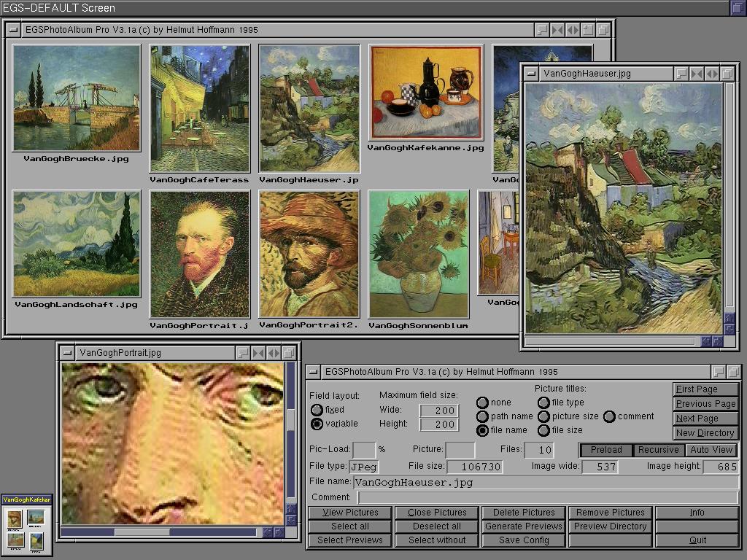The width and height of the screenshot is (747, 560).
Task: Click the scroll down arrow in VanGoghHaeuser.jpg window
Action: (729, 329)
